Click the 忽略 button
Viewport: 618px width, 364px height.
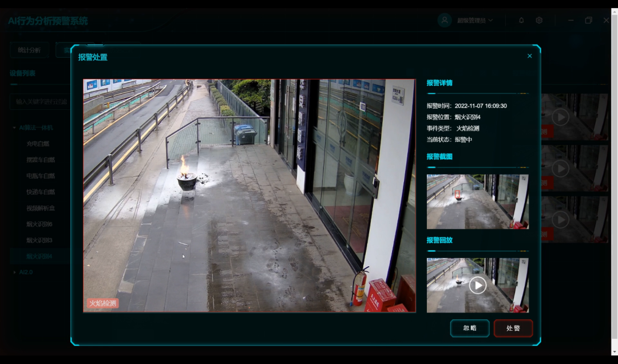click(470, 328)
